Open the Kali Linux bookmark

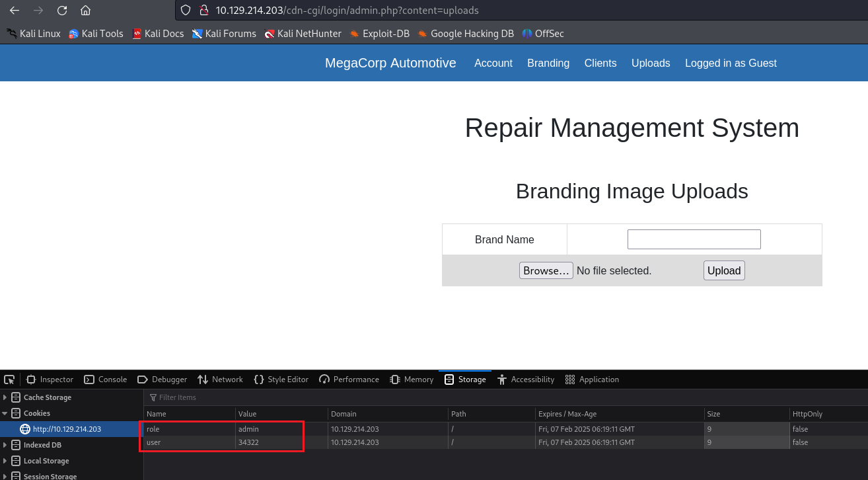pyautogui.click(x=34, y=33)
